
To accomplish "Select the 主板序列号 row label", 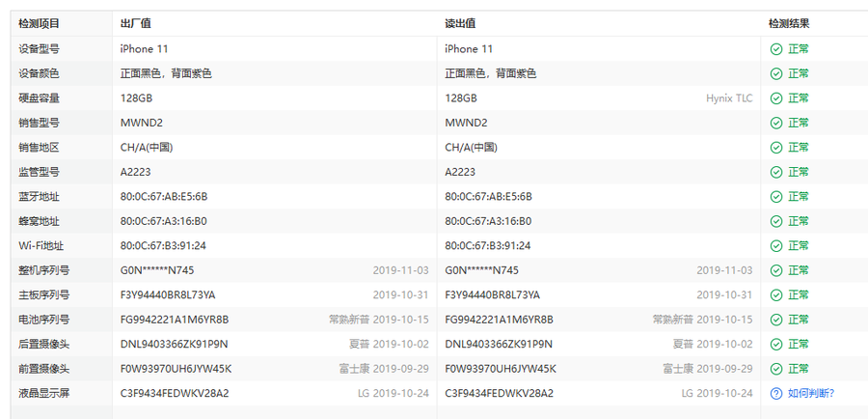I will click(x=43, y=294).
